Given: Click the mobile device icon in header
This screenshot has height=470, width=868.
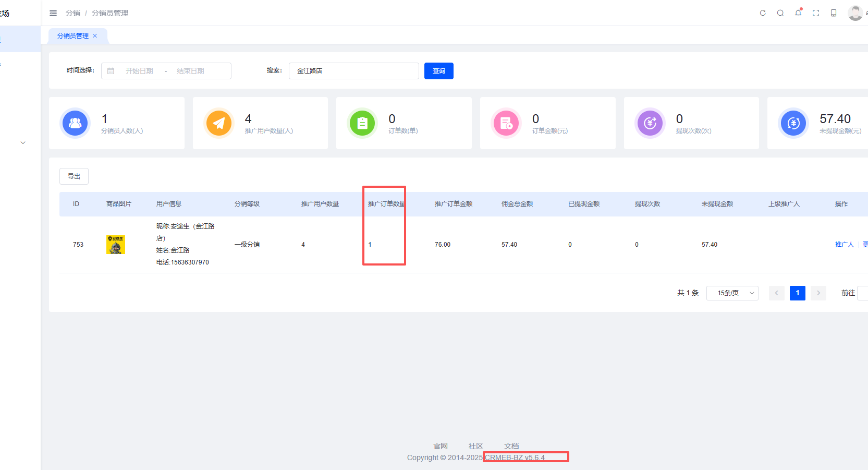Looking at the screenshot, I should (x=834, y=13).
